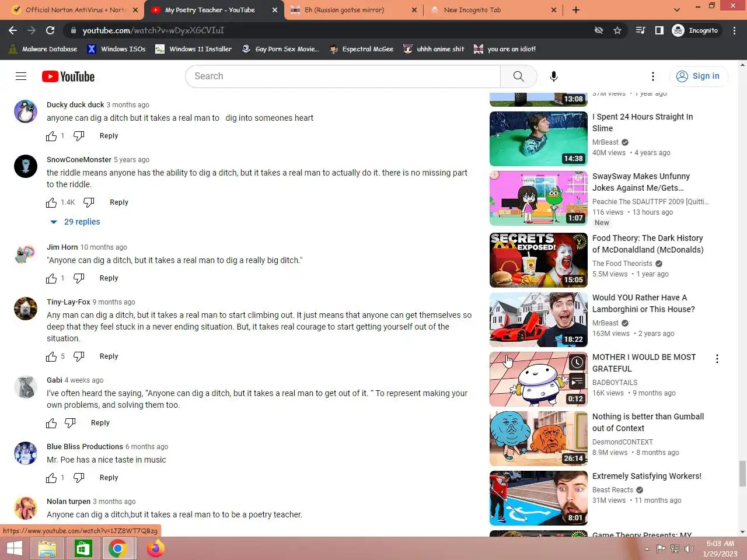Open Lamborghini or This House thumbnail

tap(539, 320)
